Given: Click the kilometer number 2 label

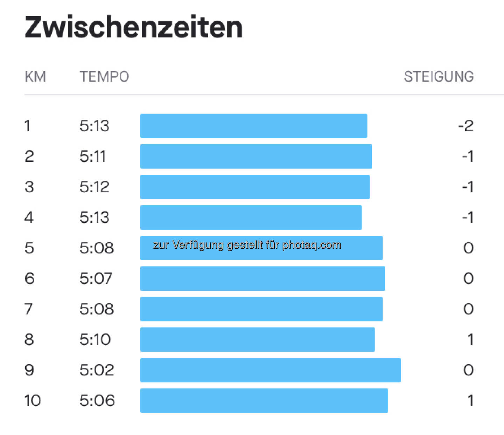Looking at the screenshot, I should (29, 156).
